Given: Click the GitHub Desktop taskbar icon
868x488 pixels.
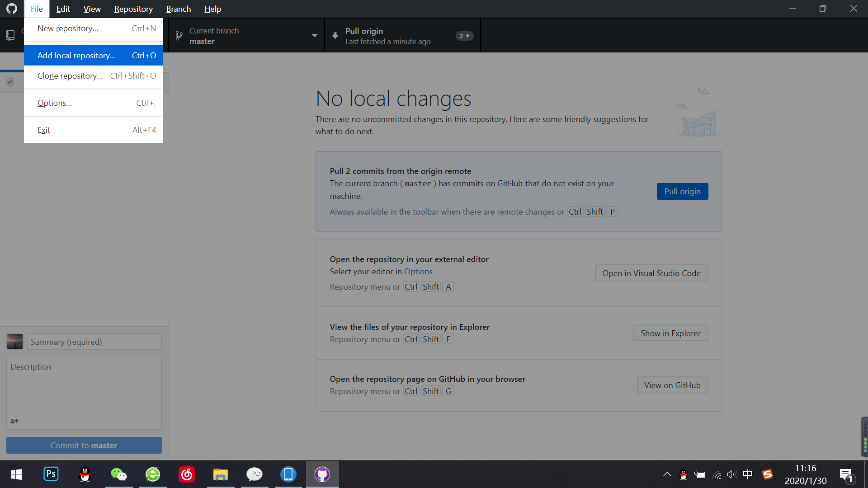Looking at the screenshot, I should coord(322,474).
